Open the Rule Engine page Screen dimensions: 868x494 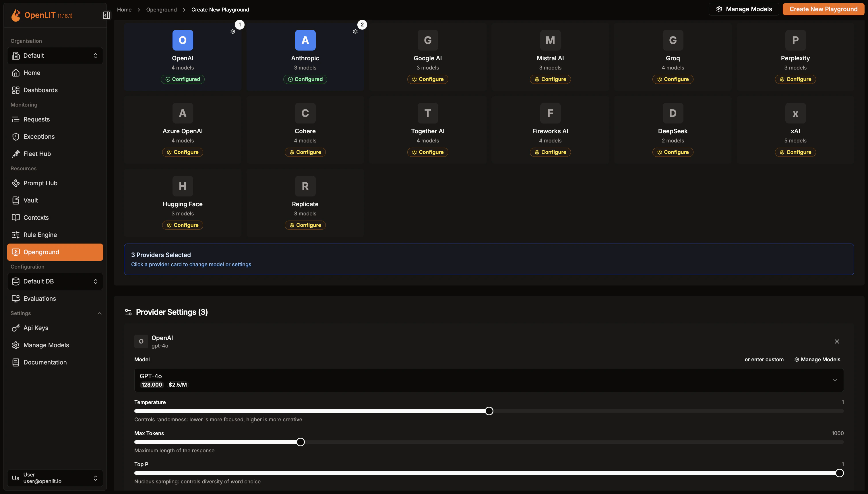click(40, 235)
